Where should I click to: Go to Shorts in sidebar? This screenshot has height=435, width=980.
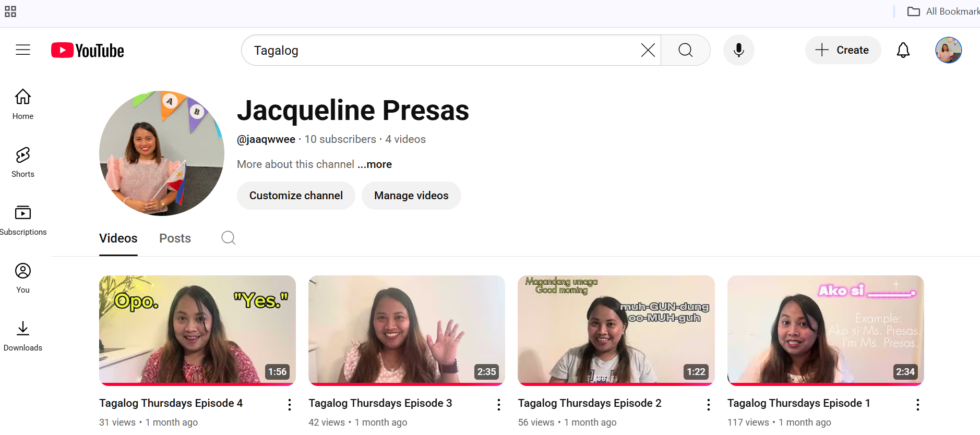[x=23, y=162]
